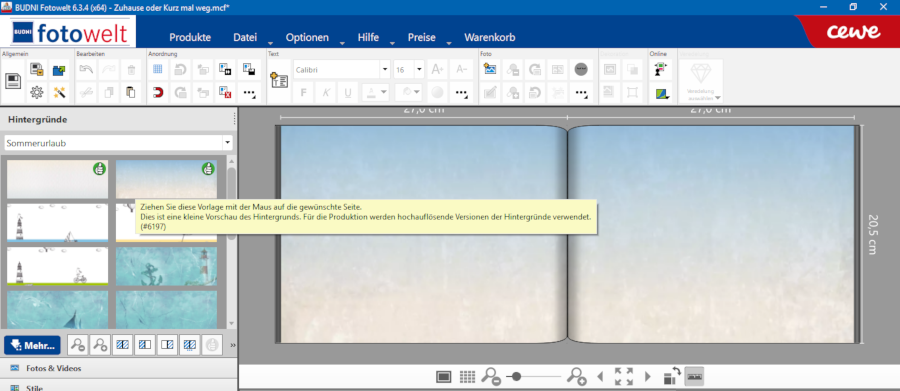
Task: Toggle the ruler view button at bottom right
Action: click(x=694, y=377)
